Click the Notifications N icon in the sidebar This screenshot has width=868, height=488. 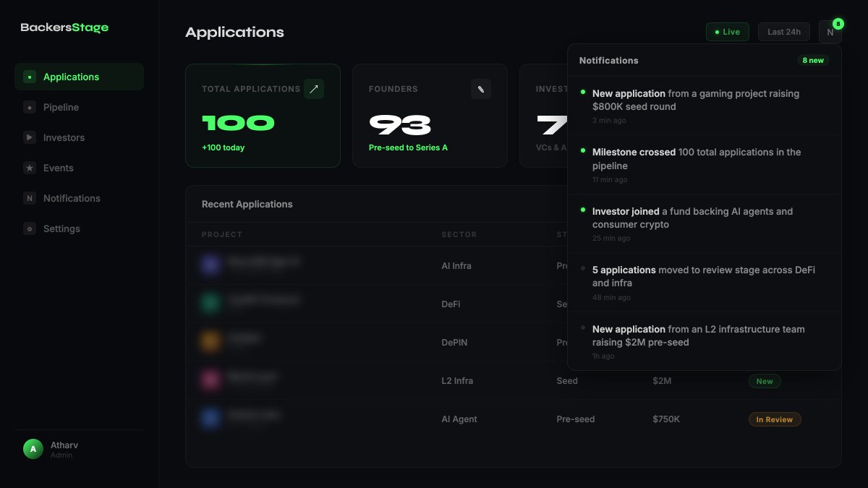[29, 198]
